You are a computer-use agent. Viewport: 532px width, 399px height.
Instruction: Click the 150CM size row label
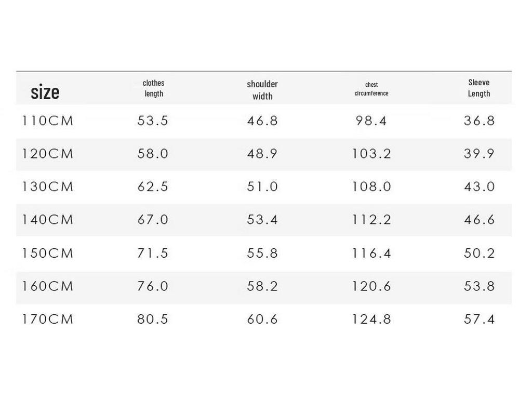coord(48,254)
